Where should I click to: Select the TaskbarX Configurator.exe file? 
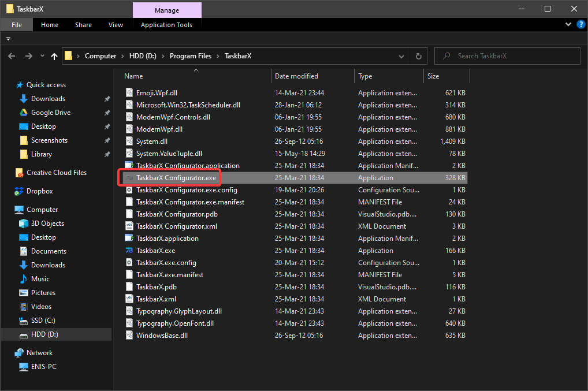(176, 178)
